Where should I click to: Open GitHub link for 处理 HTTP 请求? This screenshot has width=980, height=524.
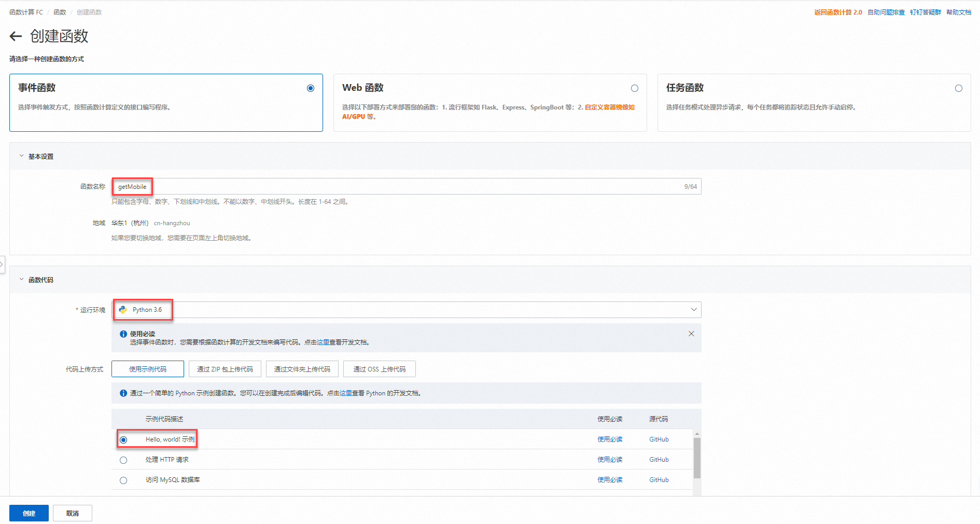[659, 460]
